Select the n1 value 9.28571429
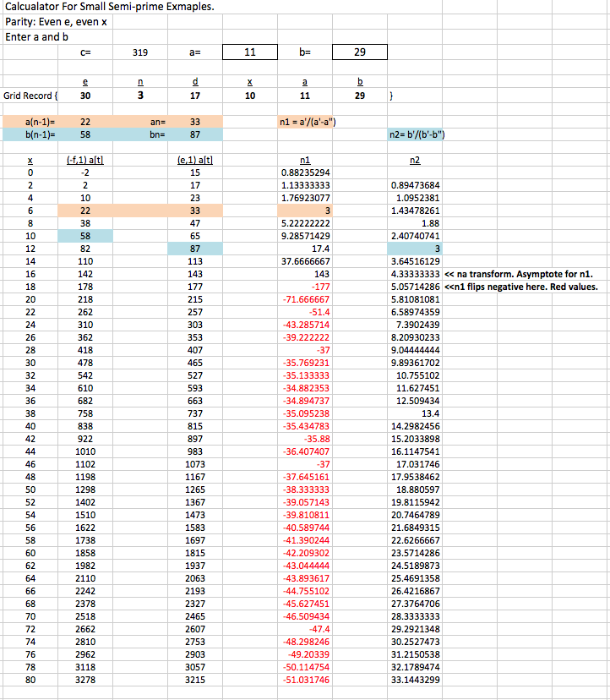The width and height of the screenshot is (610, 700). point(305,236)
